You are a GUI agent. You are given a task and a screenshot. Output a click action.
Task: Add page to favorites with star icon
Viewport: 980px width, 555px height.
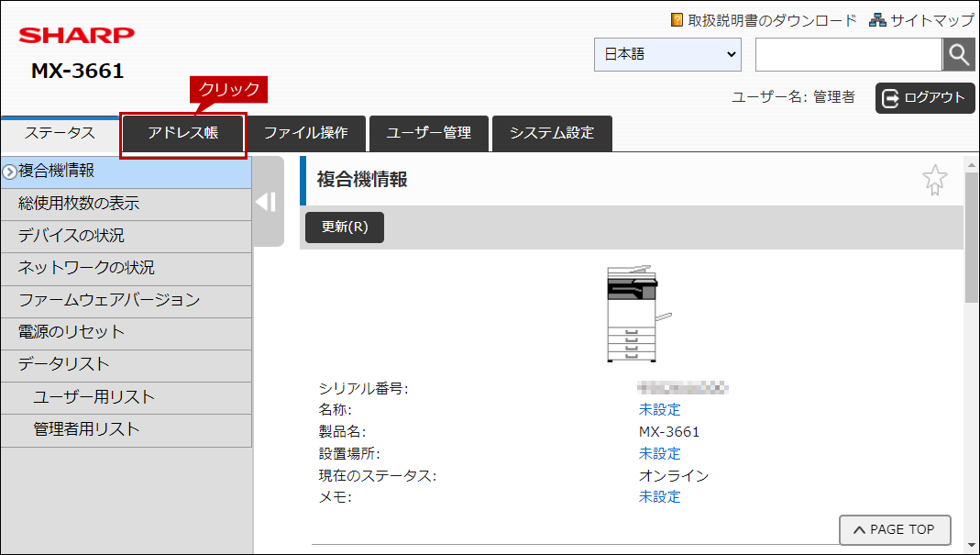tap(934, 180)
